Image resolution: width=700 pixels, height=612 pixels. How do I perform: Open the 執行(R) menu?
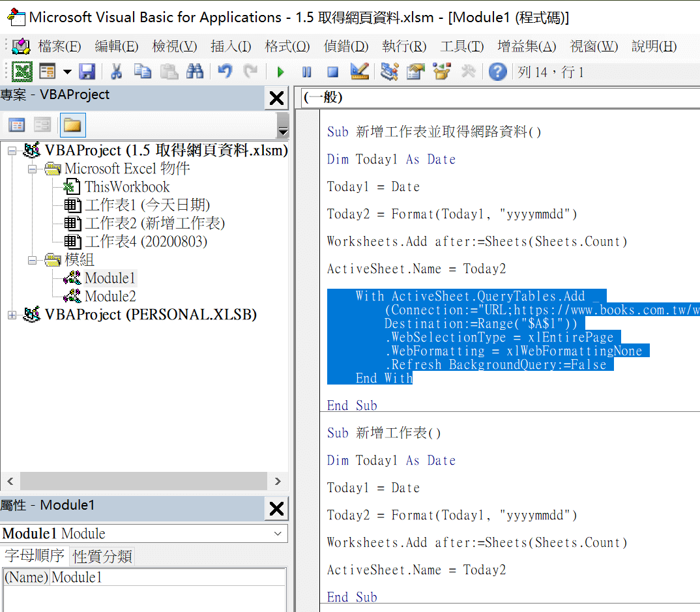pyautogui.click(x=404, y=46)
